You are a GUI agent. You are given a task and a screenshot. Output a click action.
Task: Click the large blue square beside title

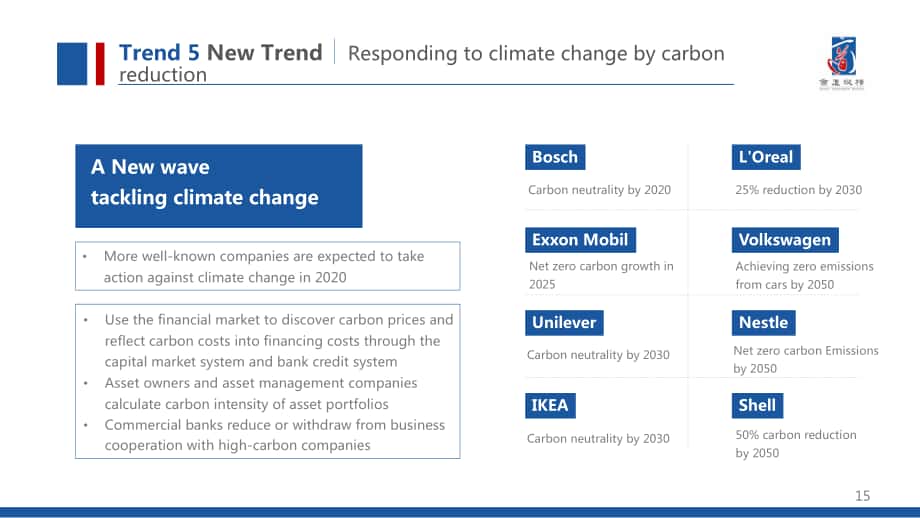click(x=72, y=64)
